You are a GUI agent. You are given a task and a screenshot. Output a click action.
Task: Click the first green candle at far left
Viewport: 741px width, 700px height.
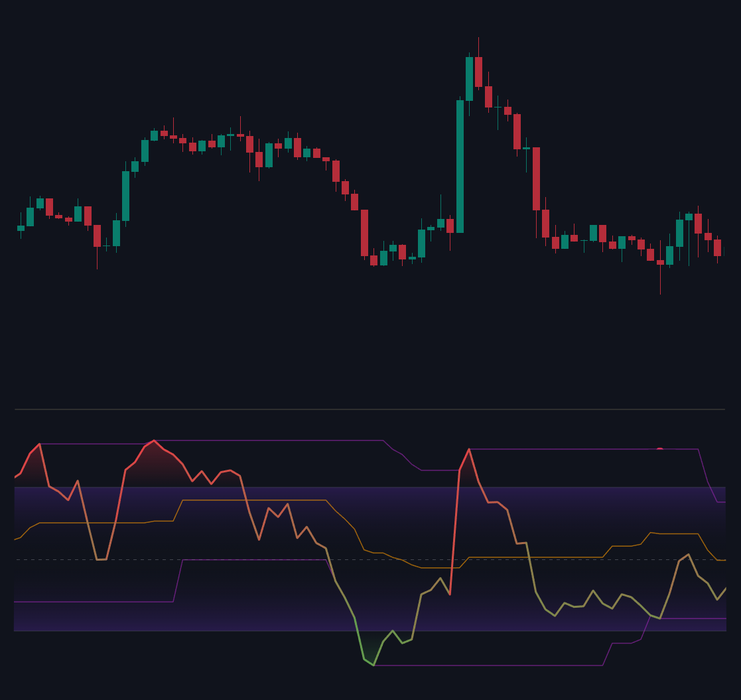pos(21,228)
